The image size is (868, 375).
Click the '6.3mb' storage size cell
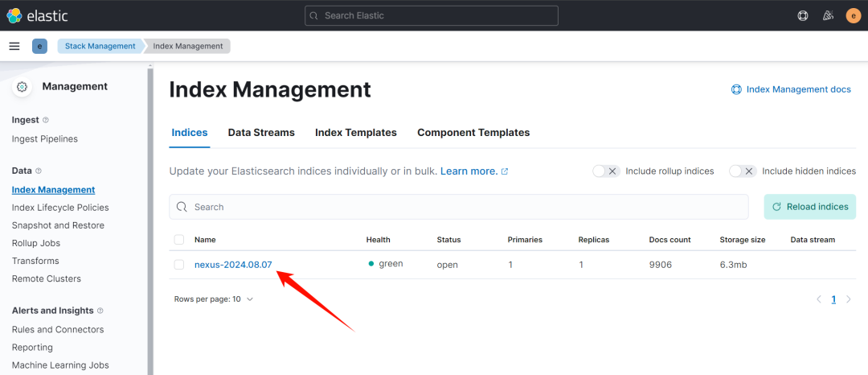pos(734,265)
